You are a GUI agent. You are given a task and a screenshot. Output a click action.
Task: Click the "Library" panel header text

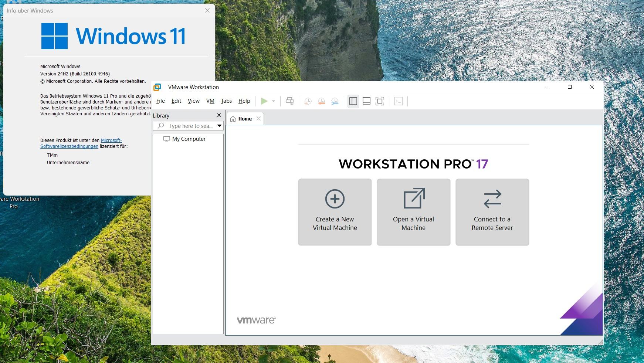coord(161,116)
